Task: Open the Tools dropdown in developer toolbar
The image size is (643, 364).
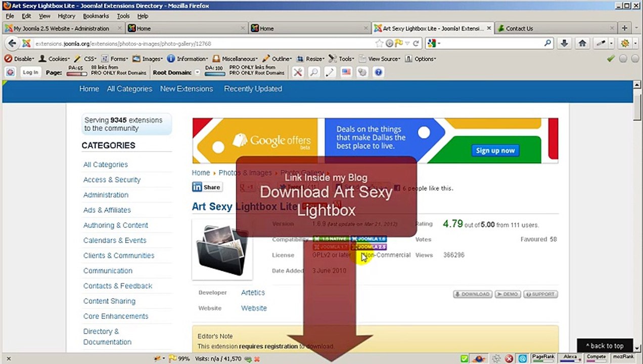Action: pos(342,59)
